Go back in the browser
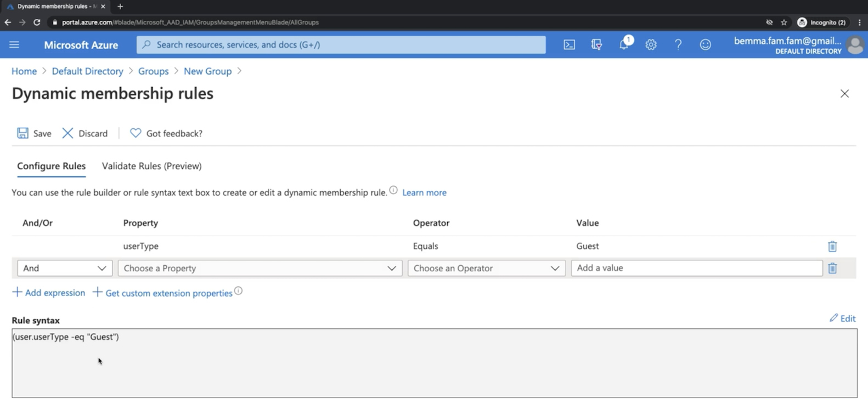The width and height of the screenshot is (868, 409). click(8, 22)
